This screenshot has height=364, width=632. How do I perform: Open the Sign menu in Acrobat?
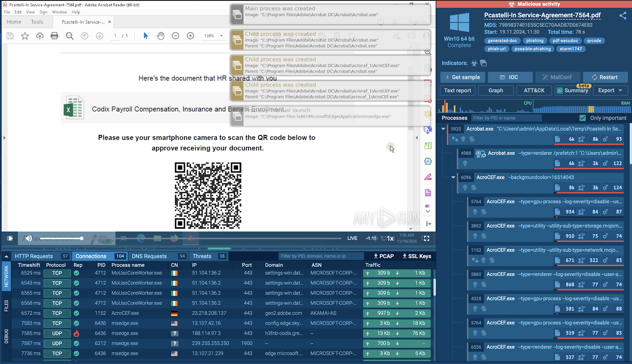pyautogui.click(x=43, y=12)
